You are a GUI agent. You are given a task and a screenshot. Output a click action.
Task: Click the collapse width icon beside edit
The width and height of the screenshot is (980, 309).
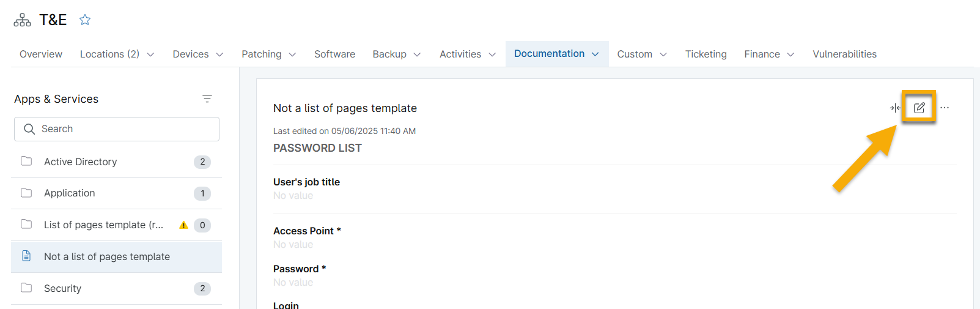[x=895, y=108]
